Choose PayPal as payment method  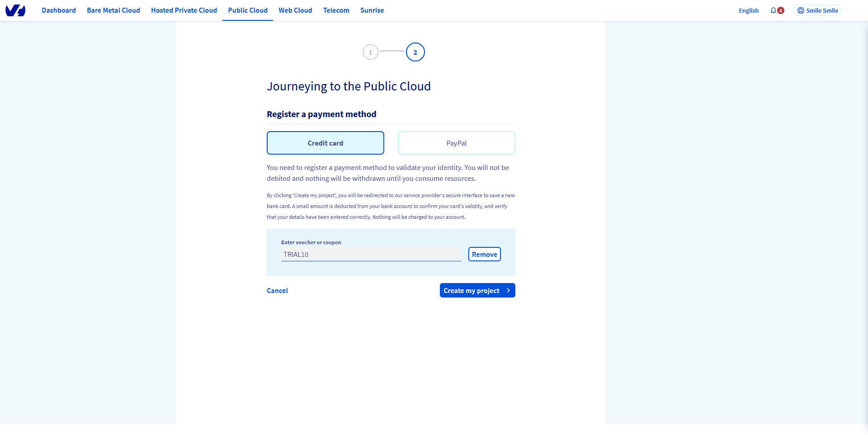456,143
